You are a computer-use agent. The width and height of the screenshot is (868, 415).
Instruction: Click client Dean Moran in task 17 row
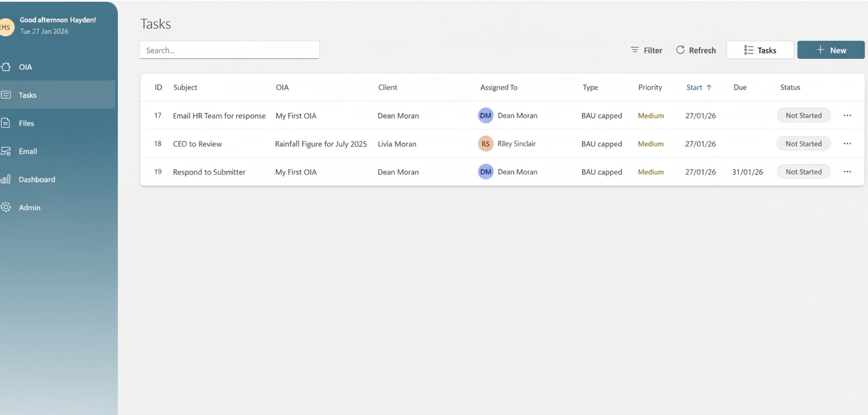398,116
